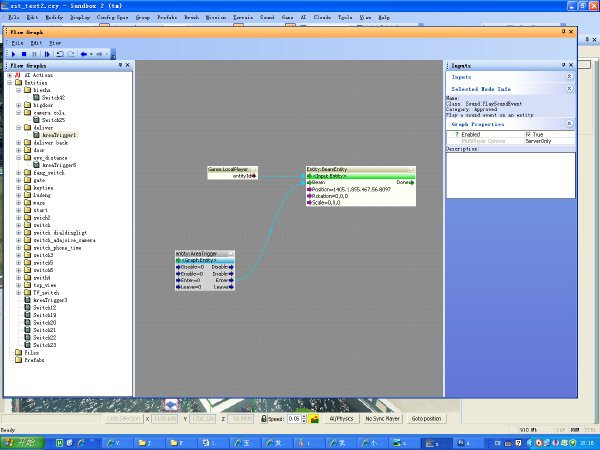Select the AreaTrigger1 graph under deliver
The image size is (600, 450).
59,135
